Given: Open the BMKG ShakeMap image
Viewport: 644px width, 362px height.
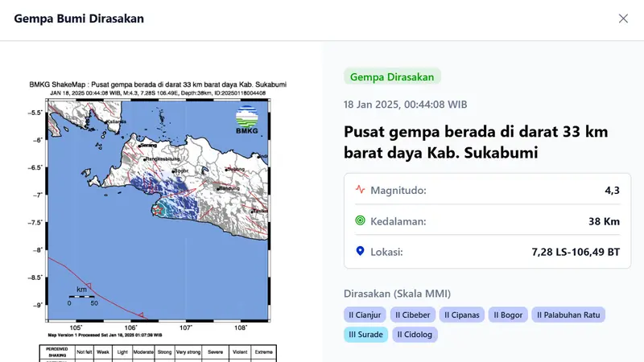Looking at the screenshot, I should point(158,220).
